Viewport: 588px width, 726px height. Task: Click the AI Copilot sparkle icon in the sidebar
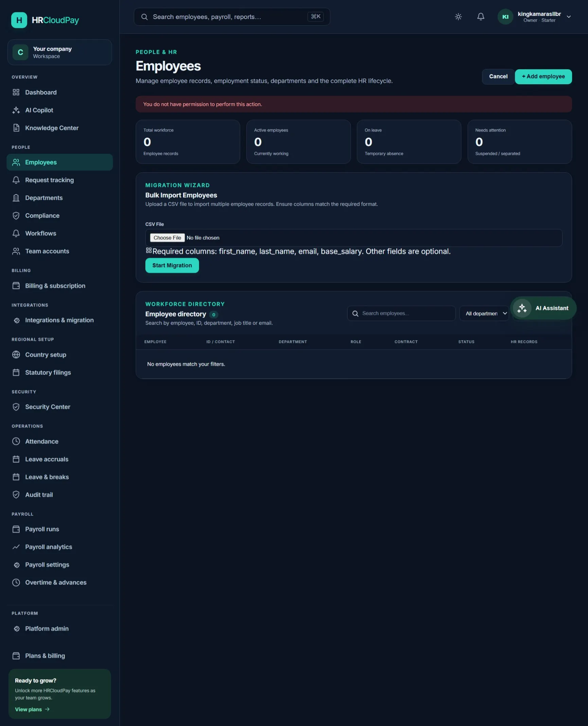click(16, 110)
